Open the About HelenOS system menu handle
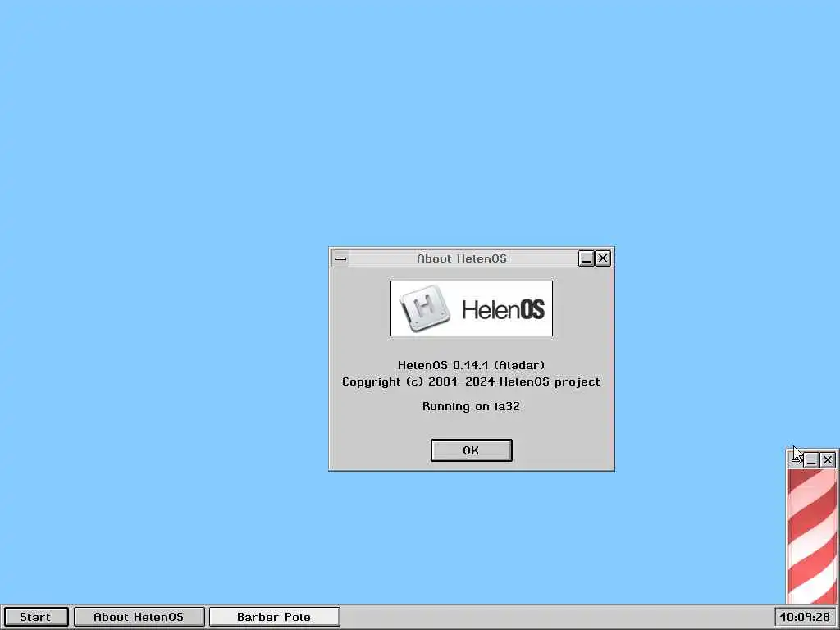 coord(340,258)
